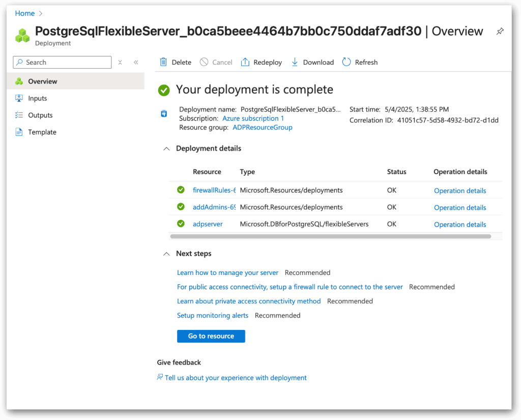Click the pin icon beside the Overview title

500,32
